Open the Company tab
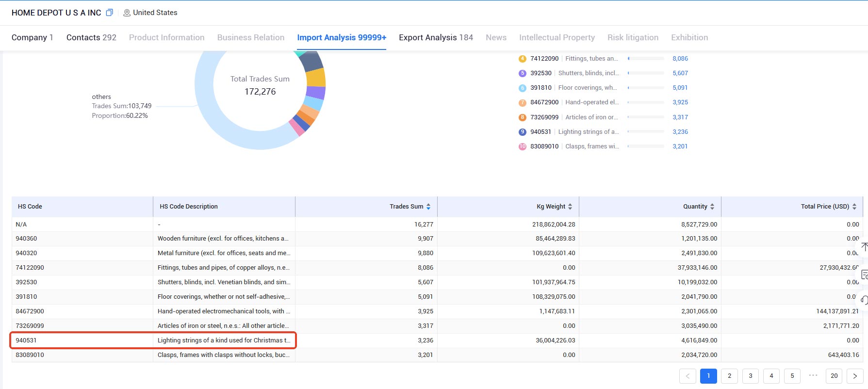 click(33, 37)
